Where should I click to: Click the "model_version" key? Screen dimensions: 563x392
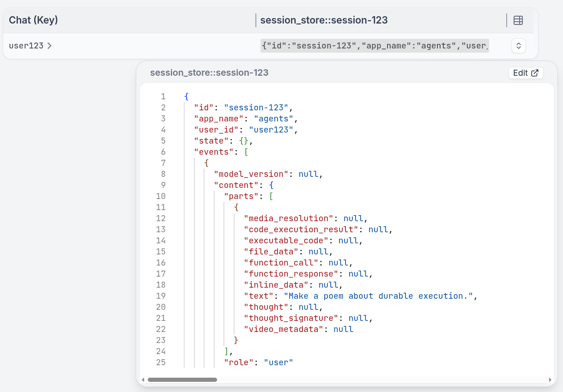[251, 174]
